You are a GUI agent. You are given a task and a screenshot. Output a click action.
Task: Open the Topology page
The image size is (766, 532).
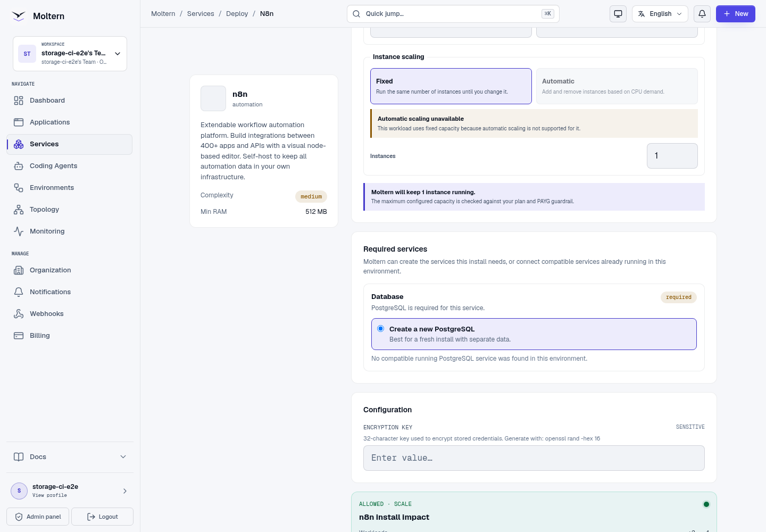coord(69,210)
